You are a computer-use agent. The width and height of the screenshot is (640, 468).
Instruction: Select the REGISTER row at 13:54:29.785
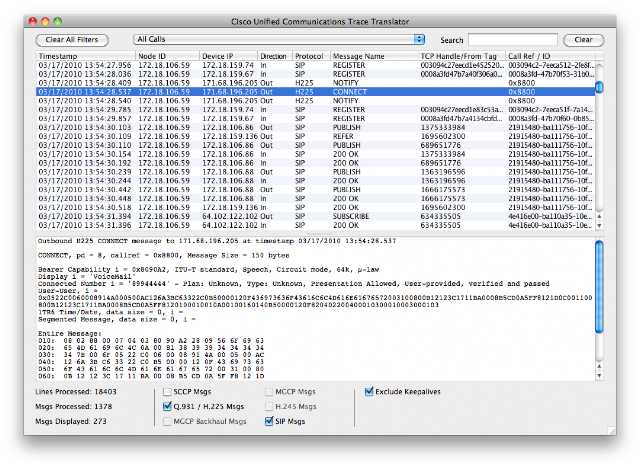[x=316, y=110]
